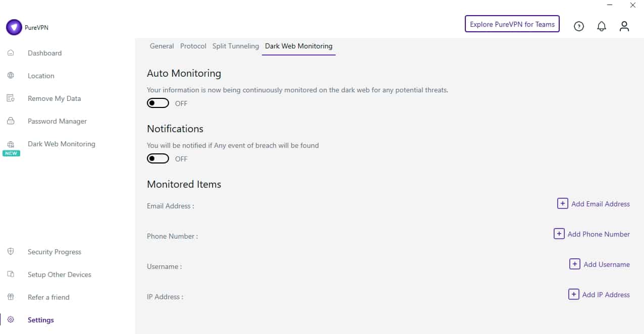The width and height of the screenshot is (644, 334).
Task: Switch to the Protocol tab
Action: click(x=193, y=46)
